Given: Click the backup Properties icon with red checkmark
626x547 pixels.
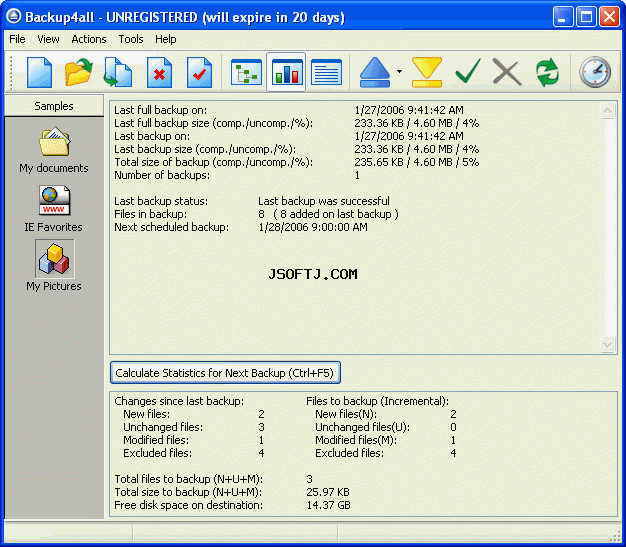Looking at the screenshot, I should pyautogui.click(x=199, y=72).
